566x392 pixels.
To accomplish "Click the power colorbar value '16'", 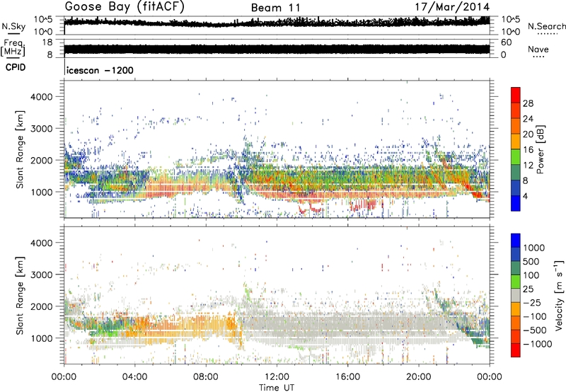I will tap(528, 150).
